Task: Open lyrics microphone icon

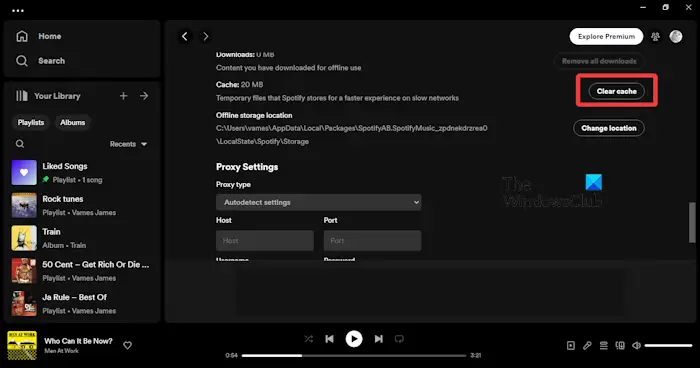Action: (587, 345)
